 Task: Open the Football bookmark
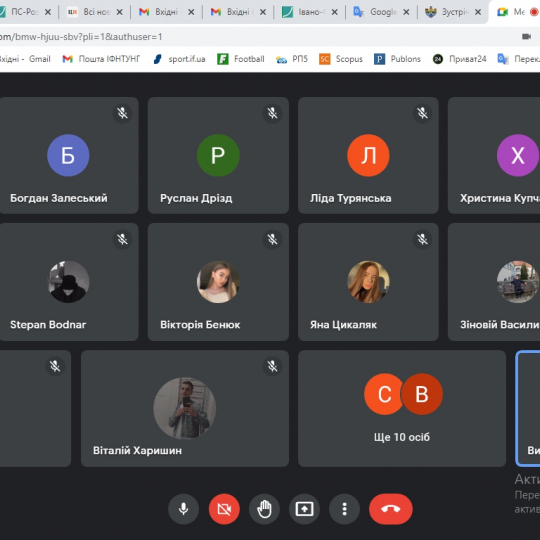(x=241, y=59)
